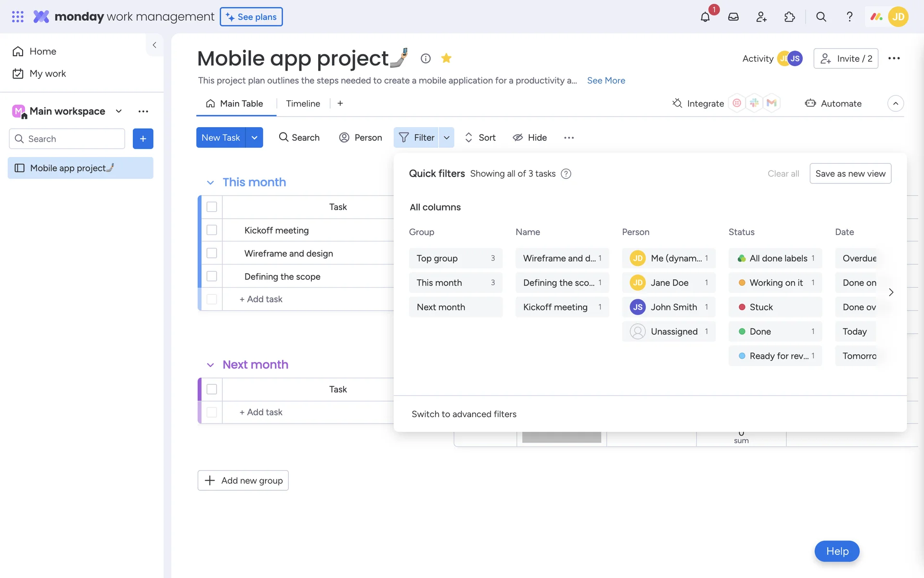Tick the Defining the scope checkbox
Screen dimensions: 924x578
coord(212,276)
